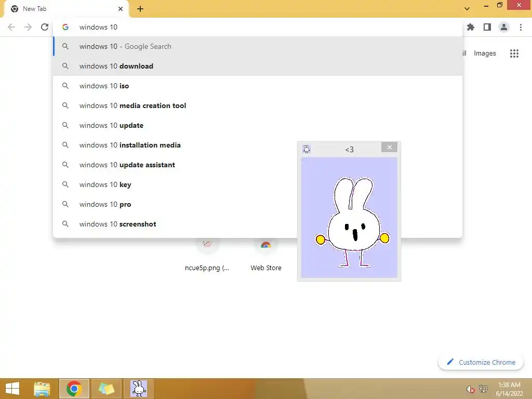Click the Google G icon in address bar
Viewport: 532px width, 399px height.
(65, 27)
